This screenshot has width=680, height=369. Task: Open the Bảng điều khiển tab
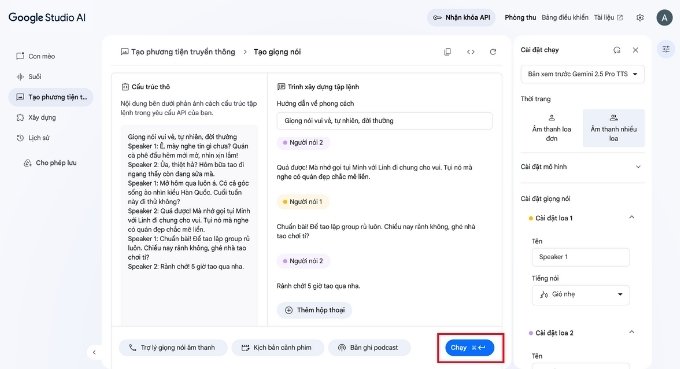pos(565,18)
